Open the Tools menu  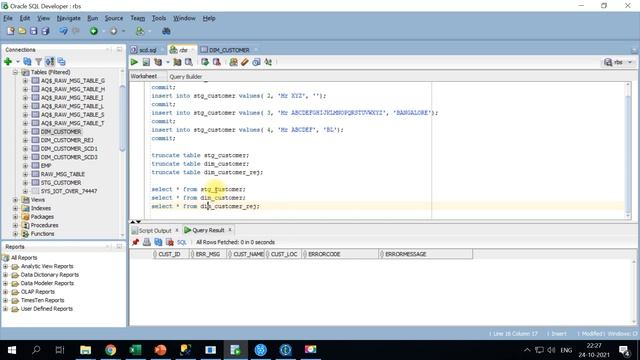click(x=159, y=18)
